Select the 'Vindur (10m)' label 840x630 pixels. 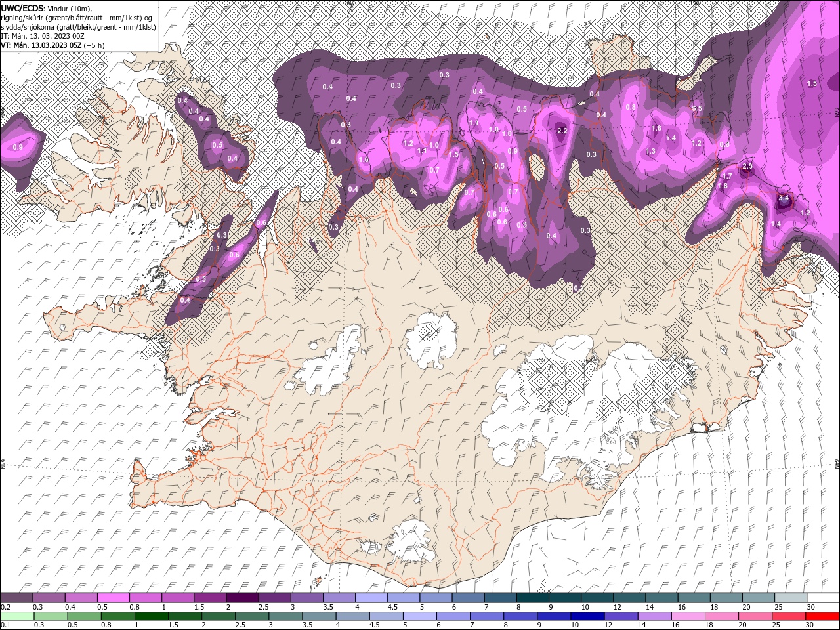coord(70,8)
